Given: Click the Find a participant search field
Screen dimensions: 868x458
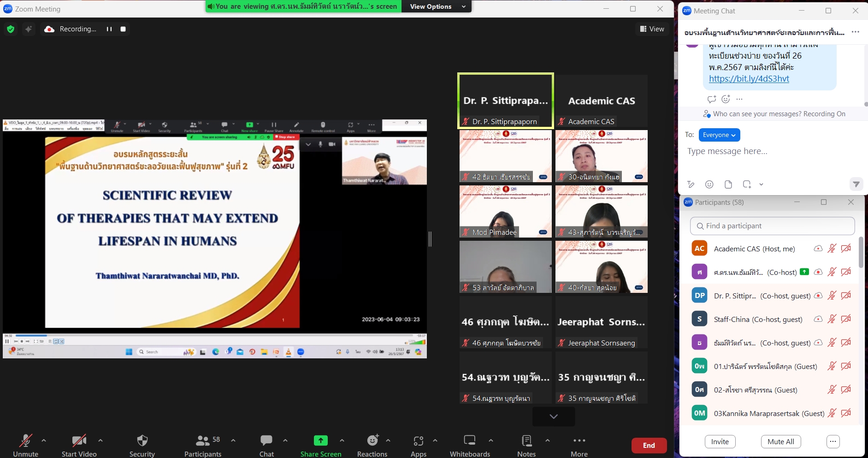Looking at the screenshot, I should 772,226.
